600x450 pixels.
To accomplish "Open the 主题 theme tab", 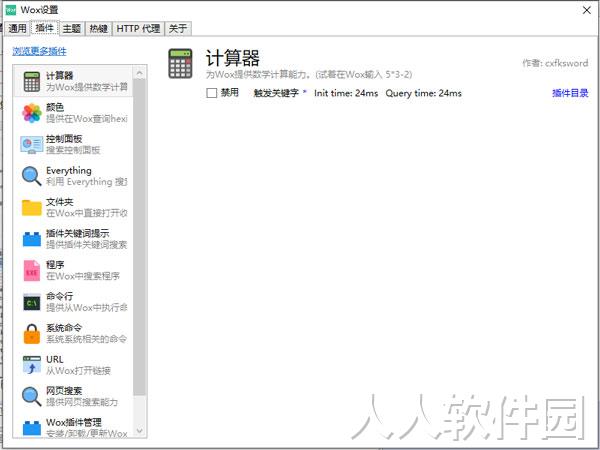I will coord(72,28).
